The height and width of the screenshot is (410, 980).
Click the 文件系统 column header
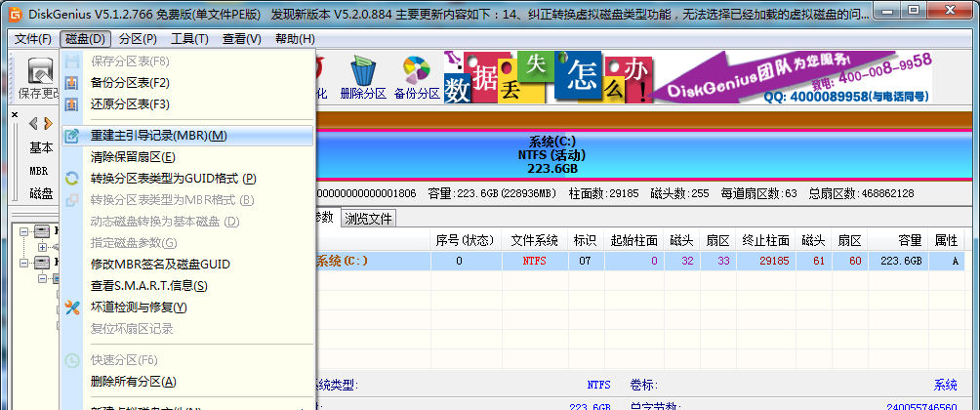[x=534, y=240]
